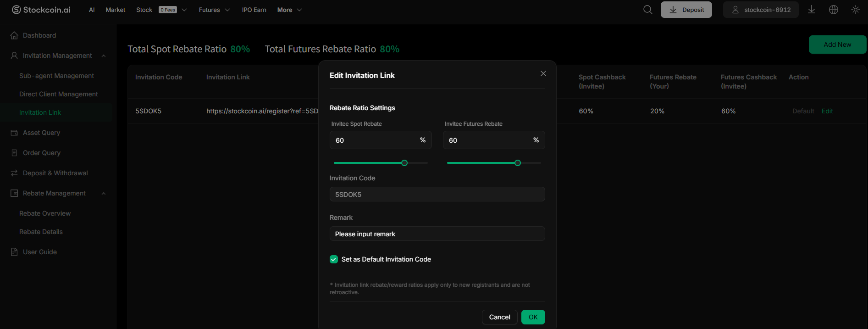The height and width of the screenshot is (329, 868).
Task: Click the User Guide document icon
Action: pos(14,252)
